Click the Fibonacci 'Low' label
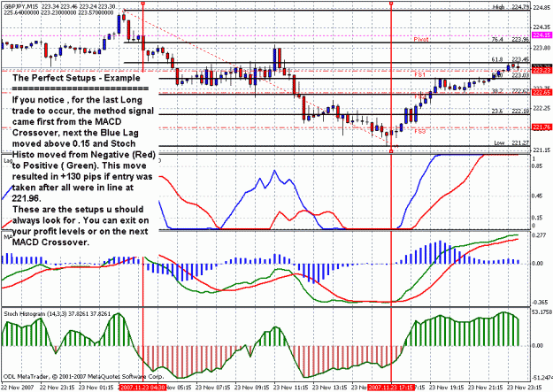 pyautogui.click(x=499, y=142)
